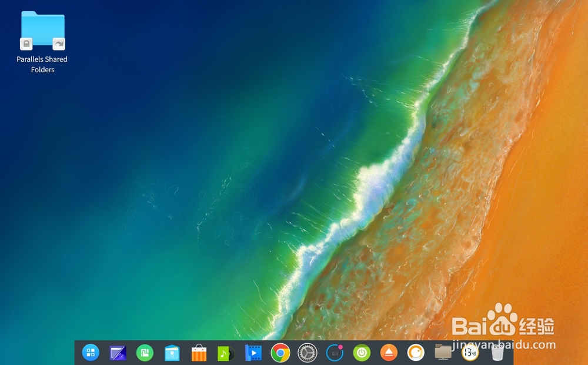Open the Deepin App Store shopping-bag icon
Viewport: 588px width, 365px height.
coord(199,353)
